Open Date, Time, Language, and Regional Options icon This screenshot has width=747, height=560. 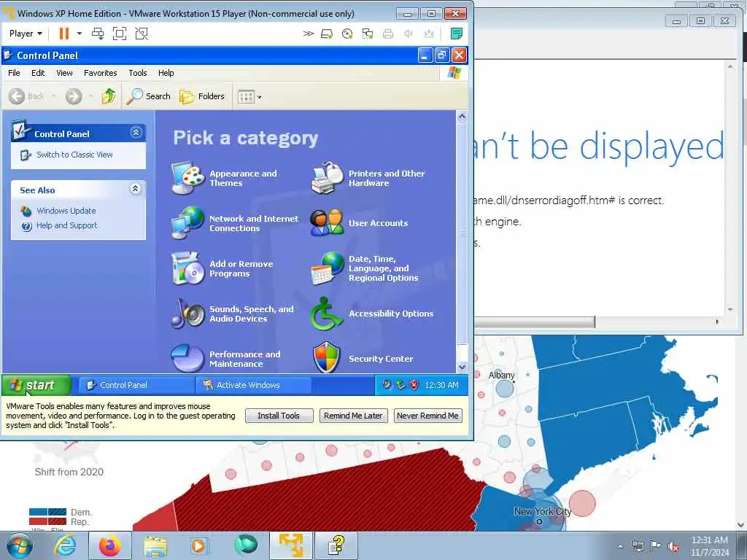coord(327,268)
